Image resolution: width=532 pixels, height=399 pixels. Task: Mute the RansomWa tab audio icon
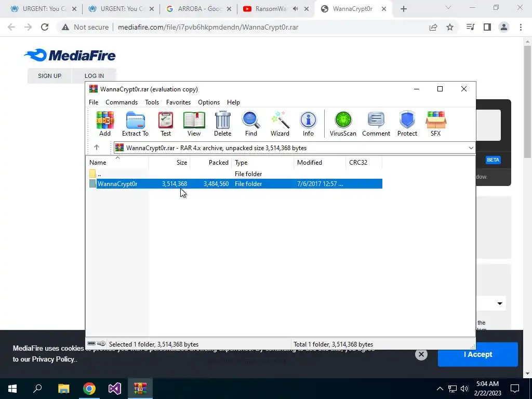[296, 9]
